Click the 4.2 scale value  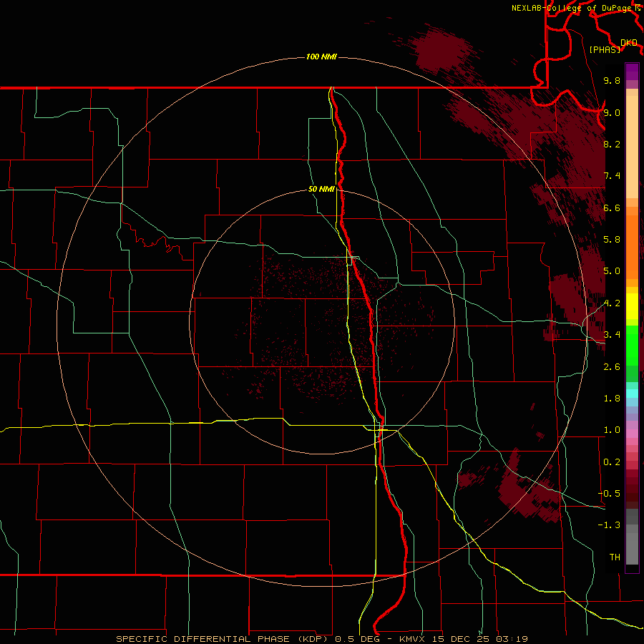(612, 303)
